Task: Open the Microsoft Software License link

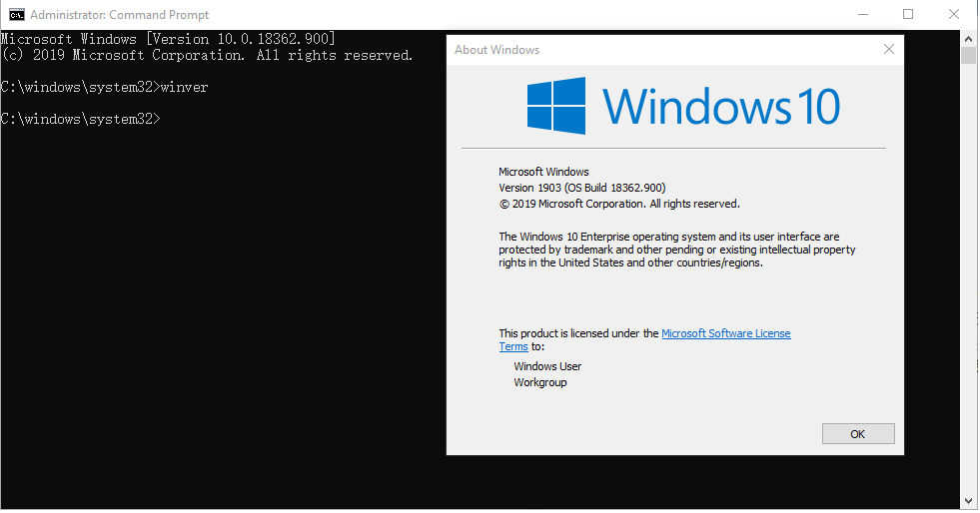Action: [x=725, y=333]
